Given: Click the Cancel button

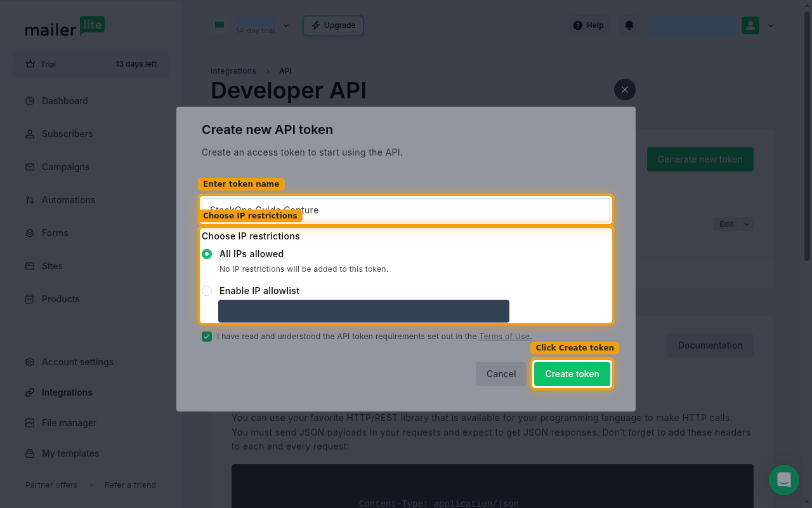Looking at the screenshot, I should tap(501, 374).
